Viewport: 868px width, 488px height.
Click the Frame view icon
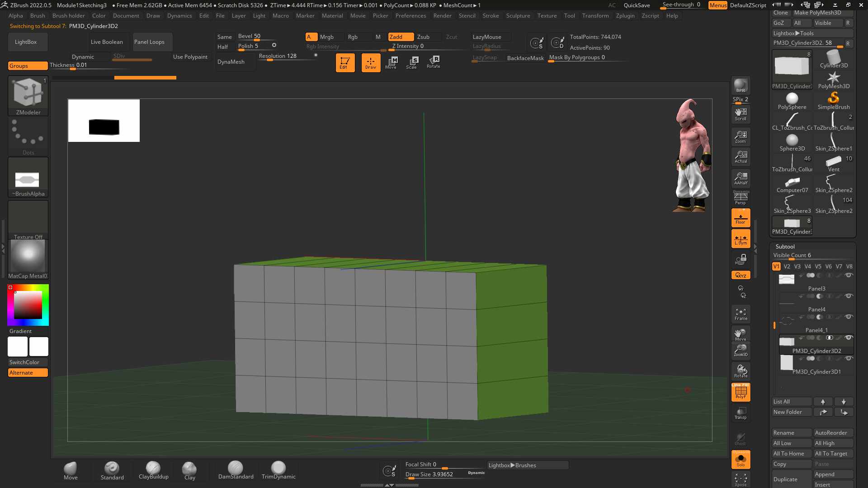741,314
